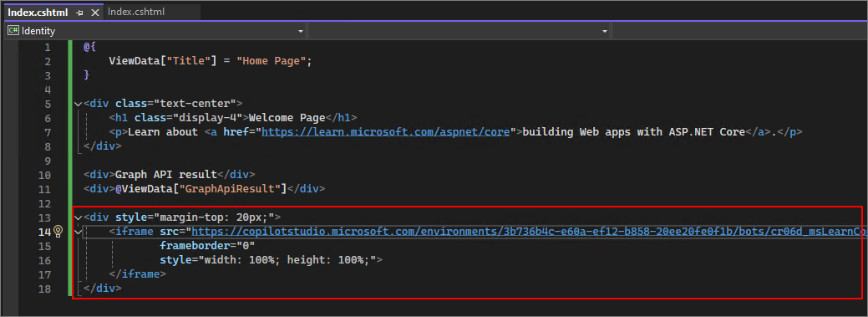Click the "width: 100%; height: 100%;" value
868x317 pixels.
[287, 260]
